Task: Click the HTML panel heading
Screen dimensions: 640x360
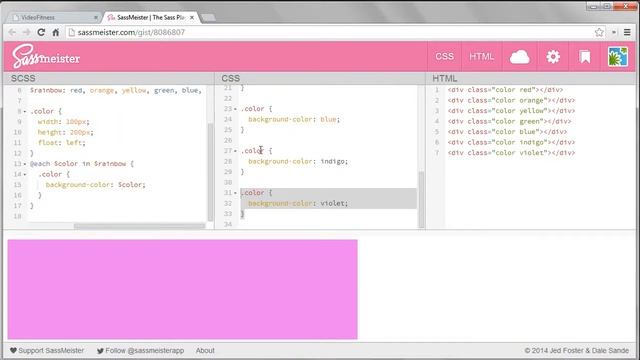Action: (444, 78)
